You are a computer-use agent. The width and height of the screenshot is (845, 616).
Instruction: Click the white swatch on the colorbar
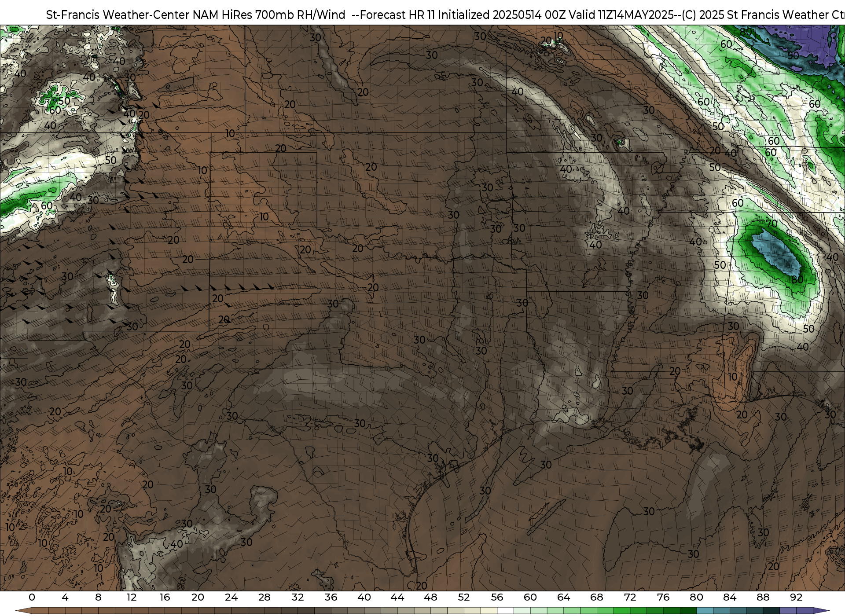click(x=505, y=611)
